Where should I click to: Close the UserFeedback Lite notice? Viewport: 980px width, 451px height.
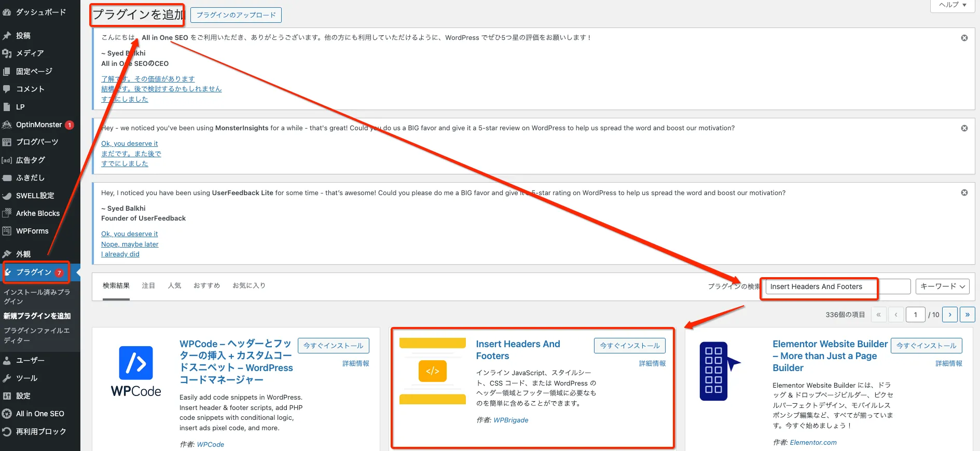tap(964, 193)
